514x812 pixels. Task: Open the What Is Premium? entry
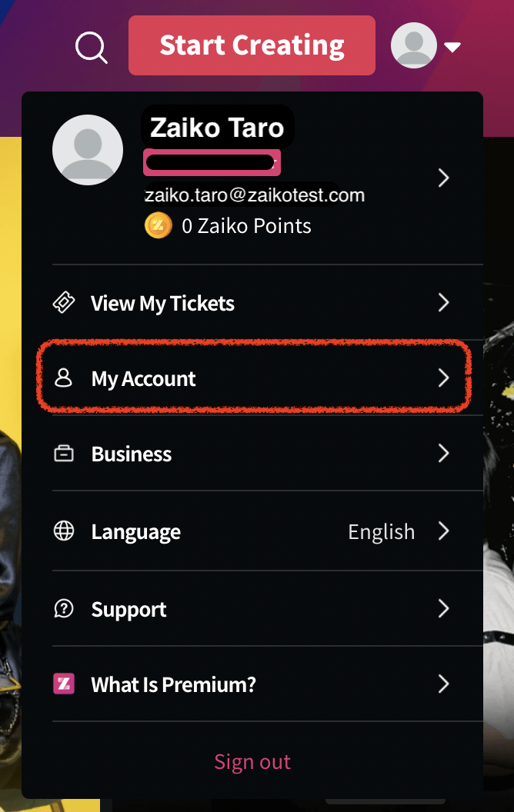coord(252,684)
